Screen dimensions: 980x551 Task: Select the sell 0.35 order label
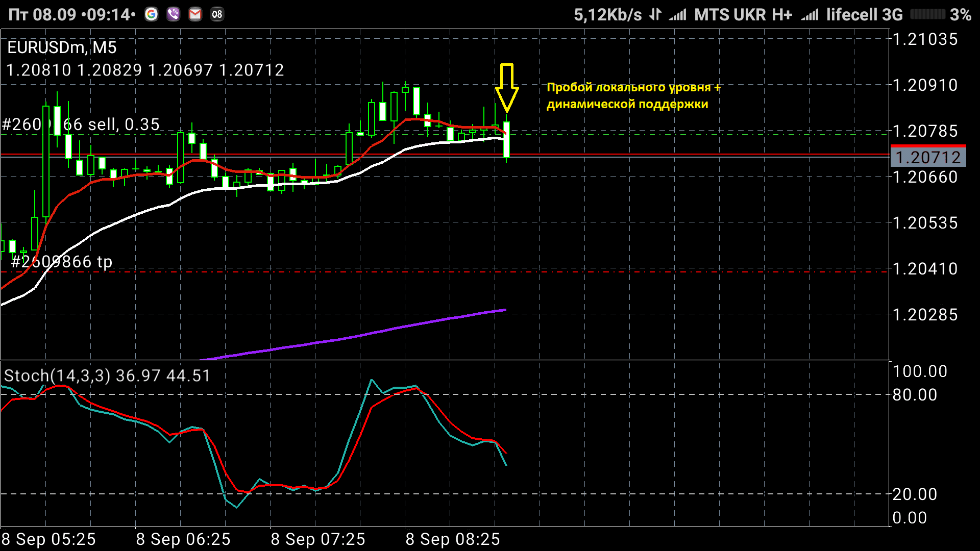click(x=81, y=124)
